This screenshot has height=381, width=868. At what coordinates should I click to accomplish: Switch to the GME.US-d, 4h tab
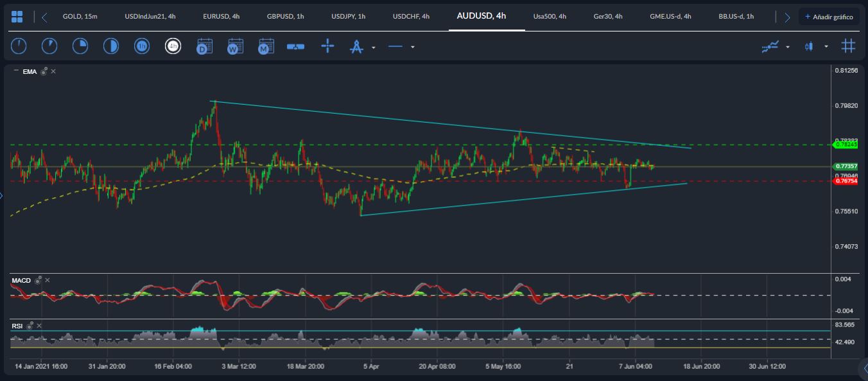pos(670,17)
